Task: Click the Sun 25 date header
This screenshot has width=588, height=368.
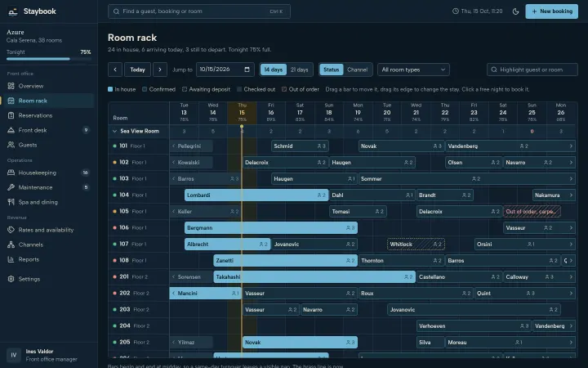Action: pos(532,113)
